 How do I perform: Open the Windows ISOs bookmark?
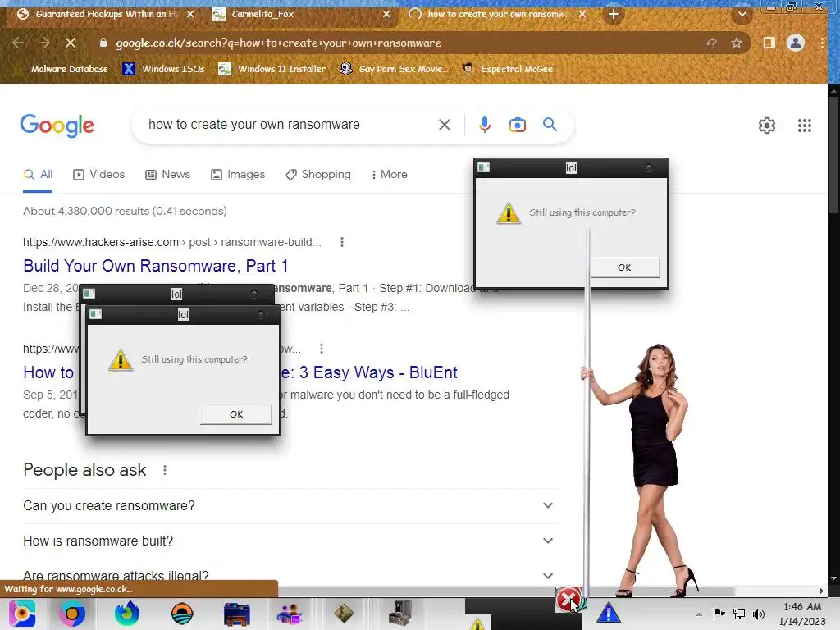coord(164,69)
